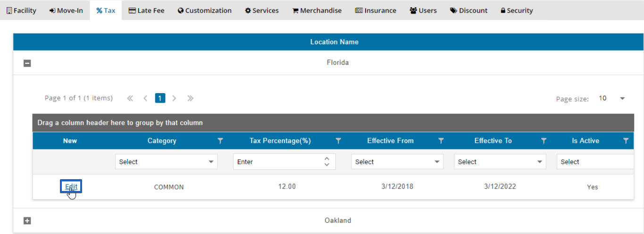Viewport: 644px width, 234px height.
Task: Click the 12.00 tax percentage cell
Action: pos(287,187)
